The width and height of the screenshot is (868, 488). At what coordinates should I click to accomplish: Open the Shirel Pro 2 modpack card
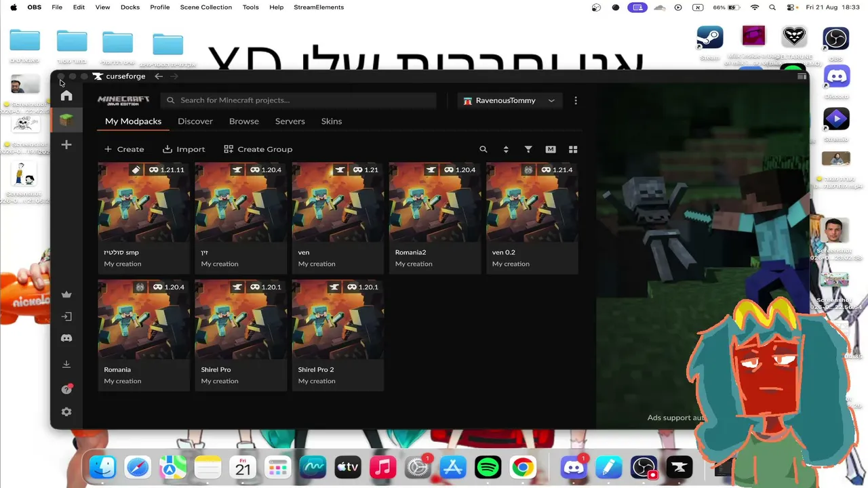[338, 335]
